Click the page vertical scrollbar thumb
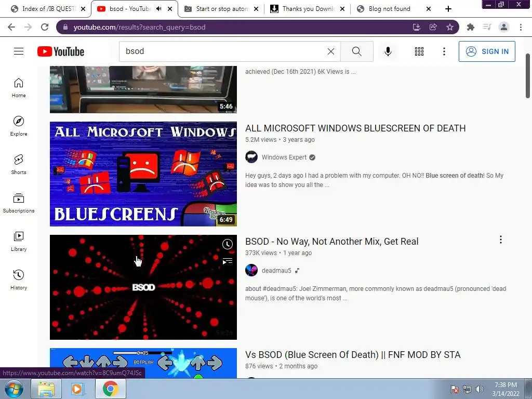 pos(528,75)
